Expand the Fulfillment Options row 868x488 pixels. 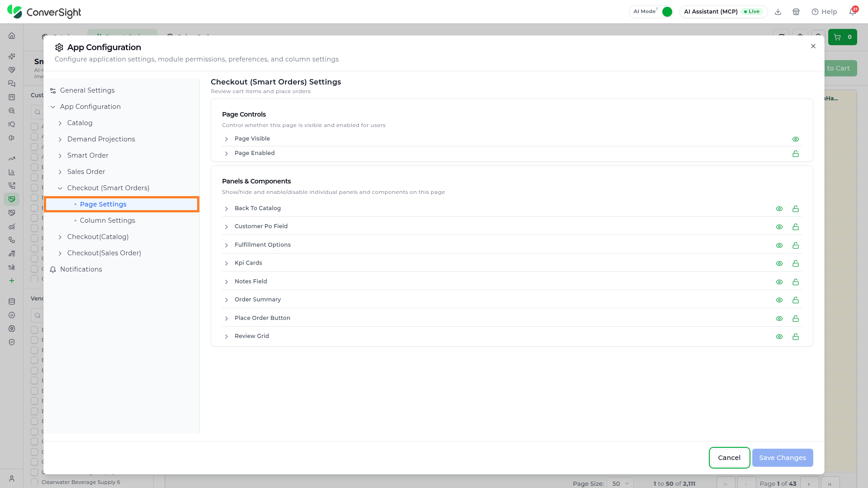pyautogui.click(x=226, y=245)
